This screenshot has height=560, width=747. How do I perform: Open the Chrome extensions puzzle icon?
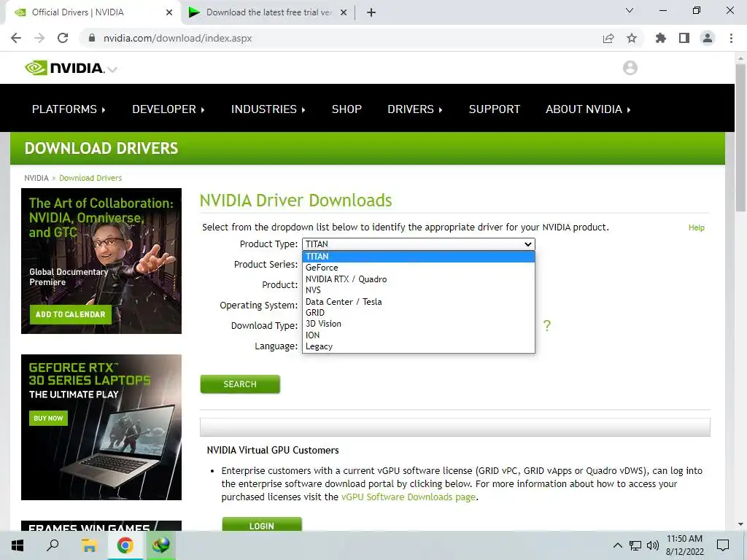pos(661,38)
